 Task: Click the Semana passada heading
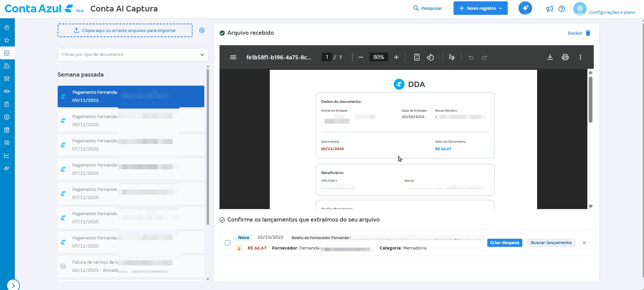click(x=81, y=75)
